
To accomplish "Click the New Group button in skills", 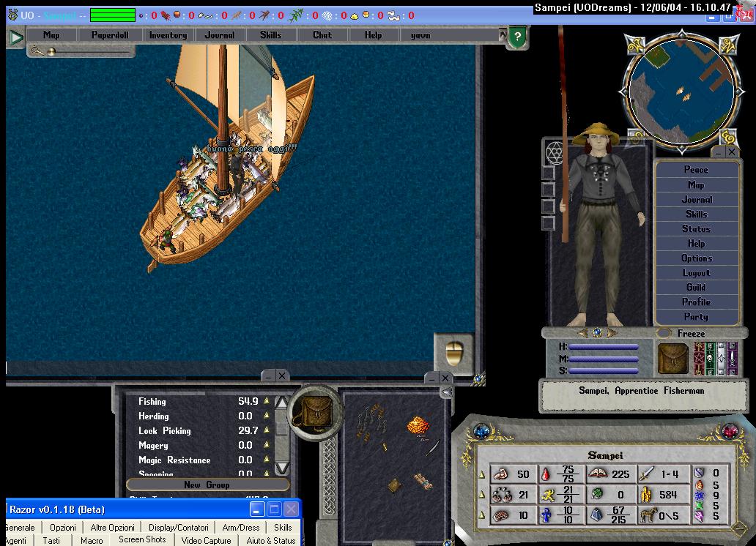I will pyautogui.click(x=207, y=485).
